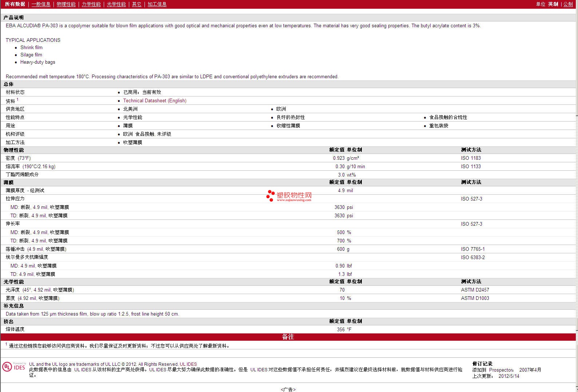The width and height of the screenshot is (578, 392).
Task: Click the 塑胶物性网 watermark logo
Action: click(x=289, y=196)
